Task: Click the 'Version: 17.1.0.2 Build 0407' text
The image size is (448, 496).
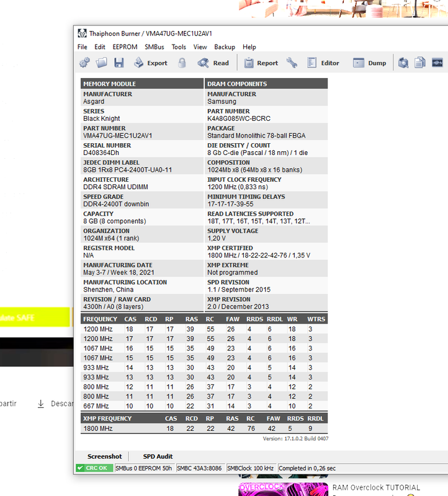Action: [295, 438]
